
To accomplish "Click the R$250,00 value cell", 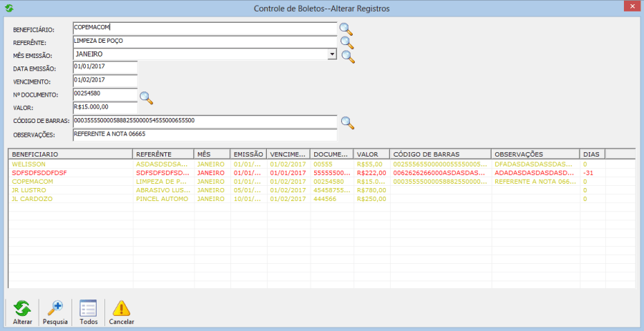I will click(371, 199).
